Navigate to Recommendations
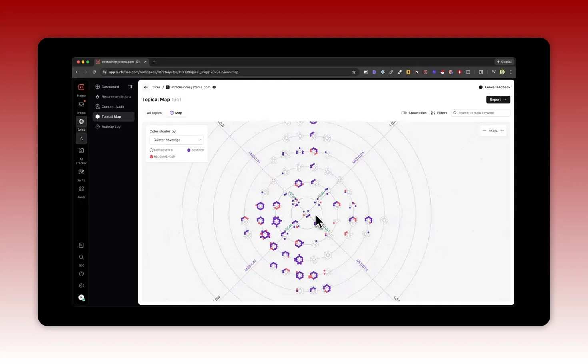 tap(116, 96)
